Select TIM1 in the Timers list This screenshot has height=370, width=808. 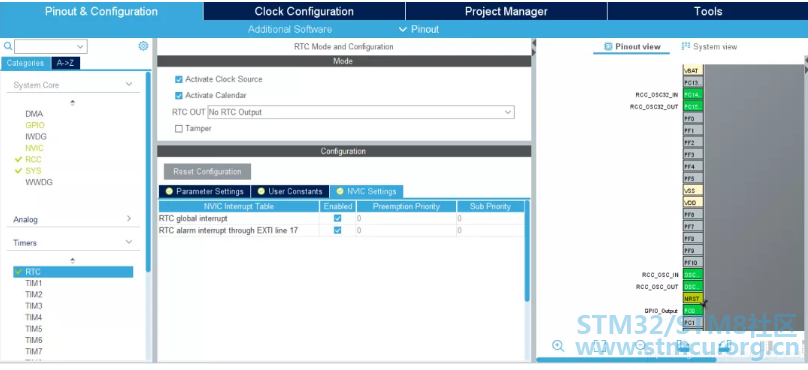[33, 283]
